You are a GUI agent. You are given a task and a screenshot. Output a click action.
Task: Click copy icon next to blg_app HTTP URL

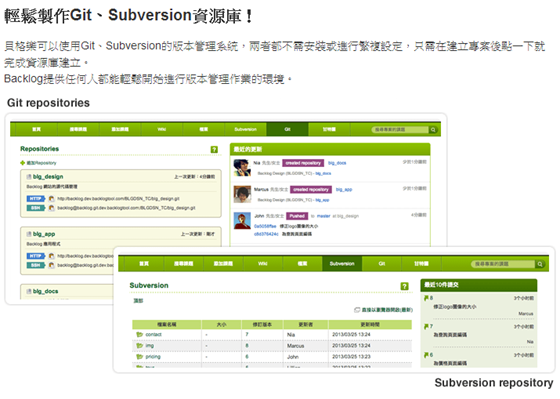tap(51, 256)
